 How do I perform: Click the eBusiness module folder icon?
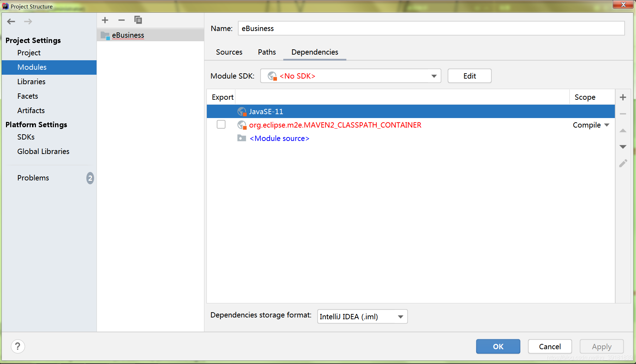click(105, 35)
